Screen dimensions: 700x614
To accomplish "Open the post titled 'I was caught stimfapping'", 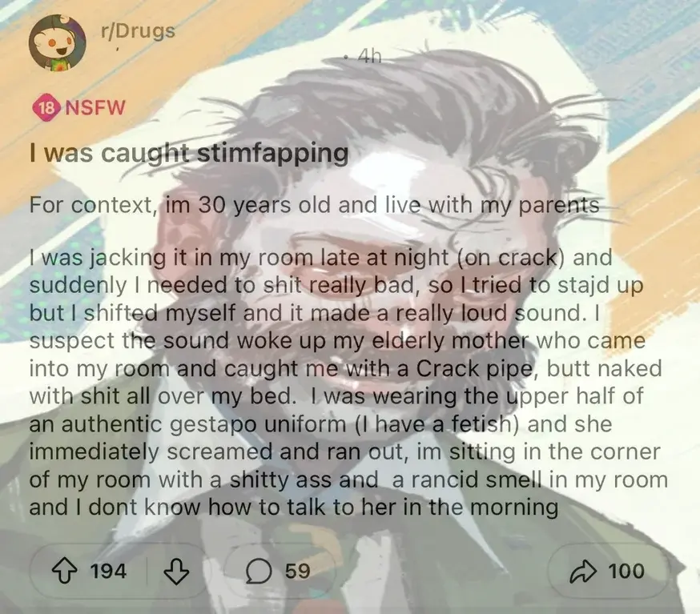I will point(189,153).
